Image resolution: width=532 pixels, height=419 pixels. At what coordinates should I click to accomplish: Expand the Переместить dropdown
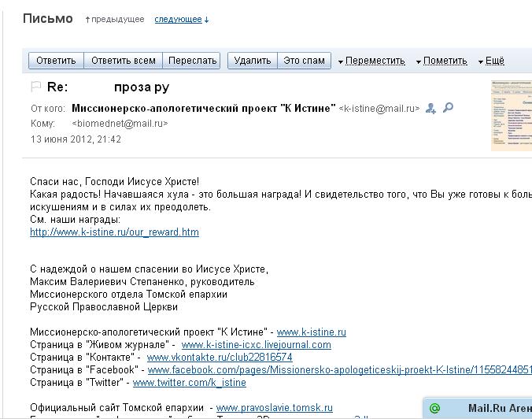click(x=371, y=61)
